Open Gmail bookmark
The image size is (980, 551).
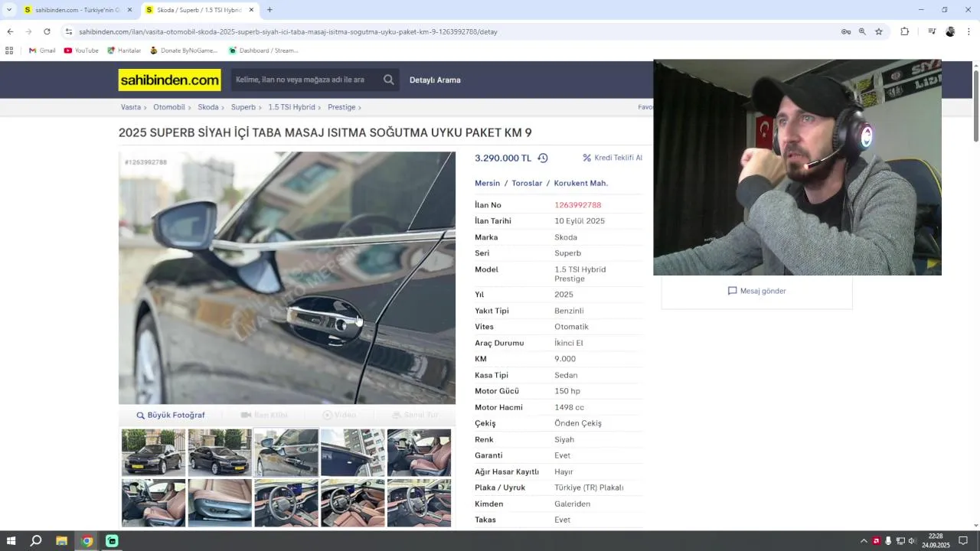point(42,51)
